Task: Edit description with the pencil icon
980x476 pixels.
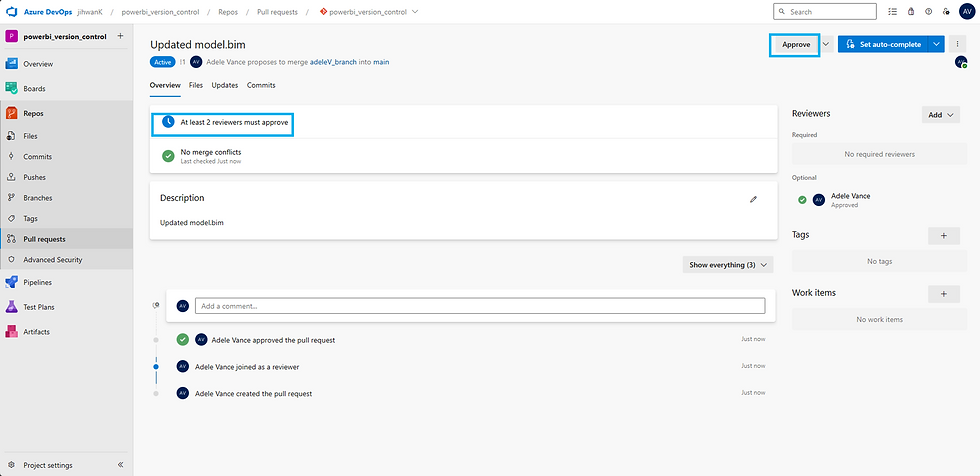Action: tap(753, 199)
